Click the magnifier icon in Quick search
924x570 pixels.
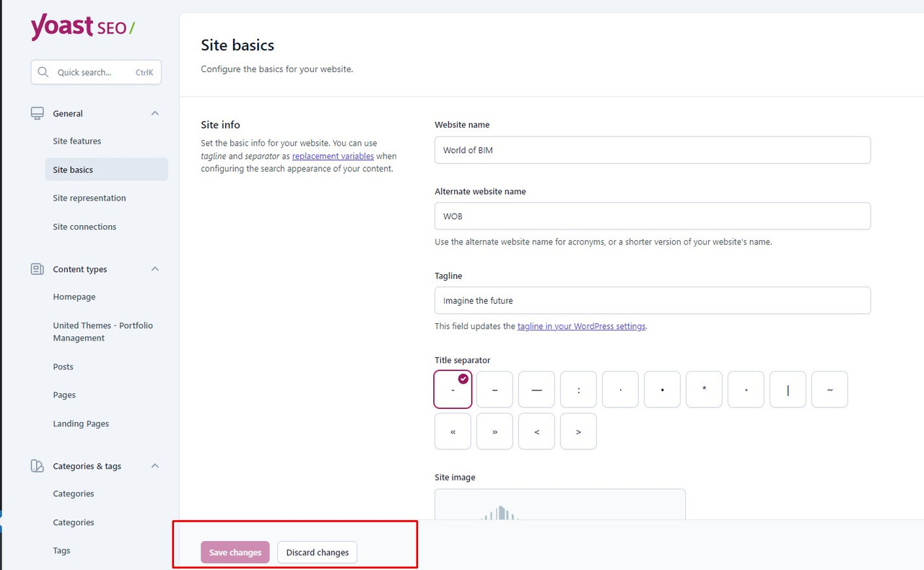coord(43,72)
